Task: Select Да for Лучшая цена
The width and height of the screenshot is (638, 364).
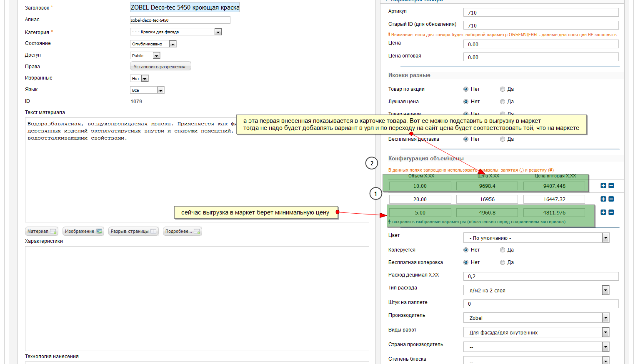Action: tap(503, 102)
